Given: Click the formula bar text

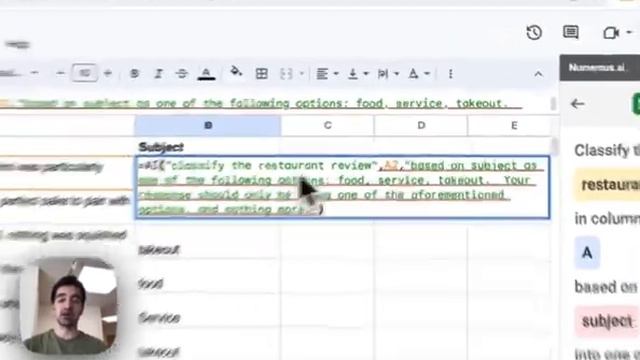Looking at the screenshot, I should [261, 103].
